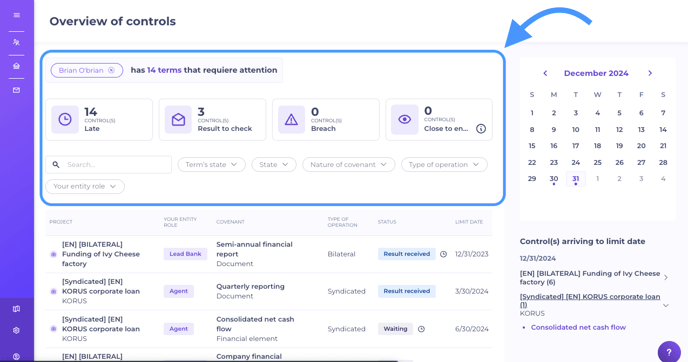Click the 6/30/2024 limit date
The height and width of the screenshot is (362, 688).
coord(471,329)
